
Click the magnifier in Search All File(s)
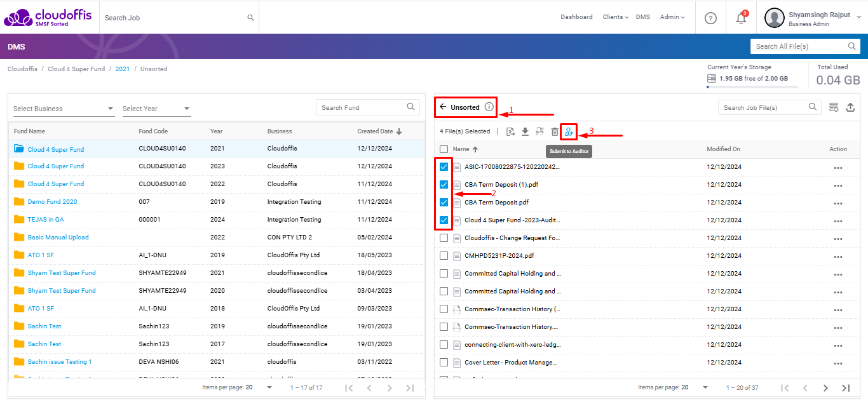[x=852, y=46]
